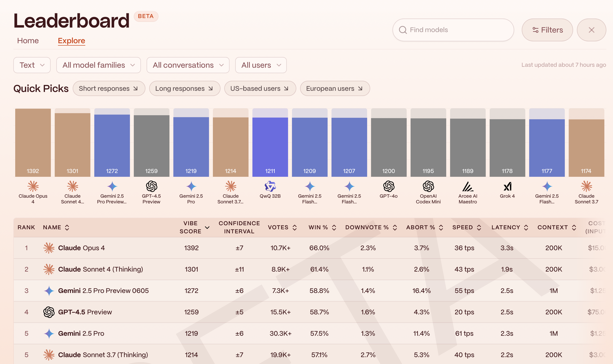Click the Gemini Flash icon below the 1209 bar
The width and height of the screenshot is (613, 364).
[310, 187]
